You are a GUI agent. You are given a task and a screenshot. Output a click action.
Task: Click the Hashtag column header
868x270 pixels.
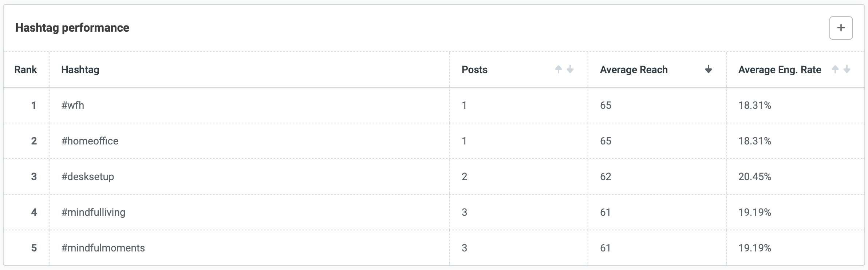point(80,70)
